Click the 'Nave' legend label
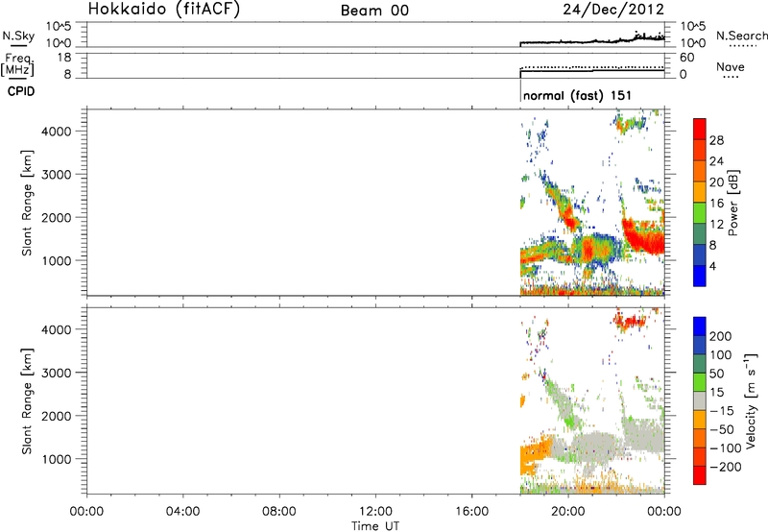This screenshot has height=532, width=768. click(x=731, y=67)
